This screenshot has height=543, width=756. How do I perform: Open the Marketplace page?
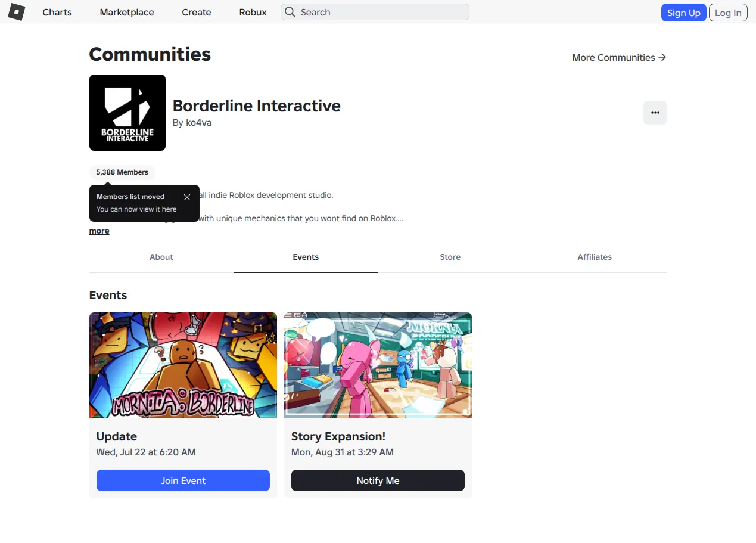127,12
